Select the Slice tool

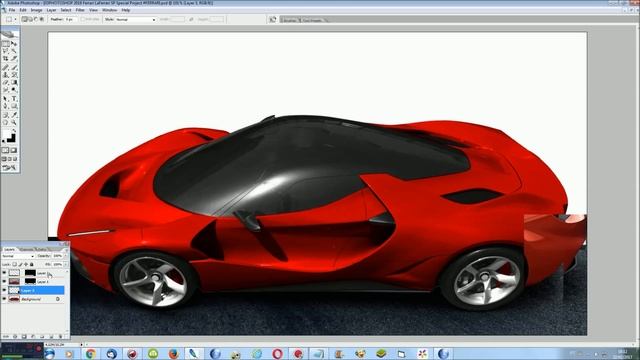pos(14,59)
